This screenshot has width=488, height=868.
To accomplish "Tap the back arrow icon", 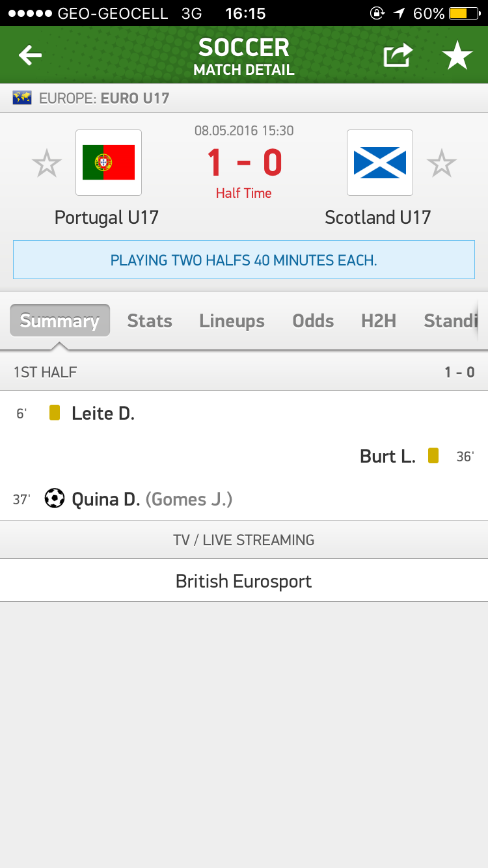I will tap(30, 56).
